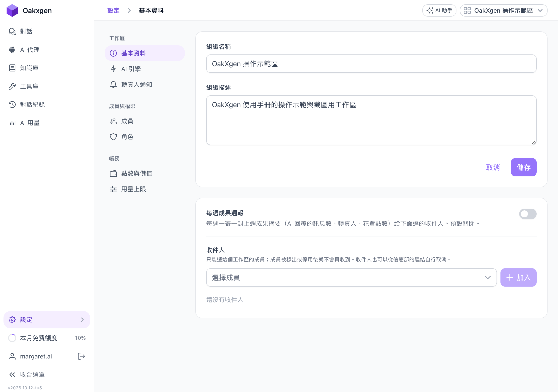Viewport: 558px width, 392px height.
Task: Click the Oakxgen purple cube logo
Action: point(12,10)
